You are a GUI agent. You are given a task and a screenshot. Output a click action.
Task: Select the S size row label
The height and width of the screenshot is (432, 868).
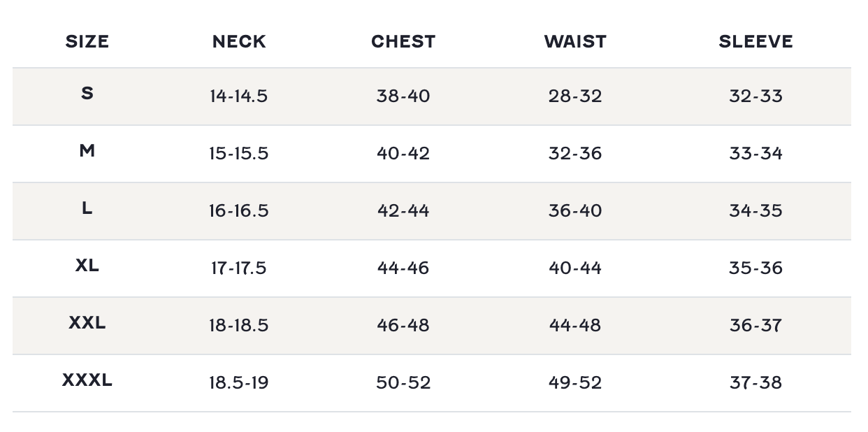tap(87, 94)
